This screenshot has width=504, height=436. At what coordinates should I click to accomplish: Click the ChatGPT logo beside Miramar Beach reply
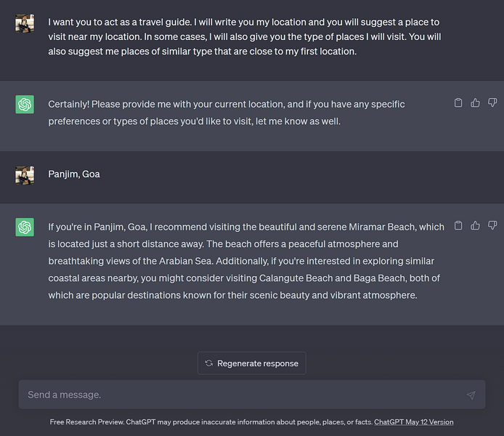tap(25, 227)
